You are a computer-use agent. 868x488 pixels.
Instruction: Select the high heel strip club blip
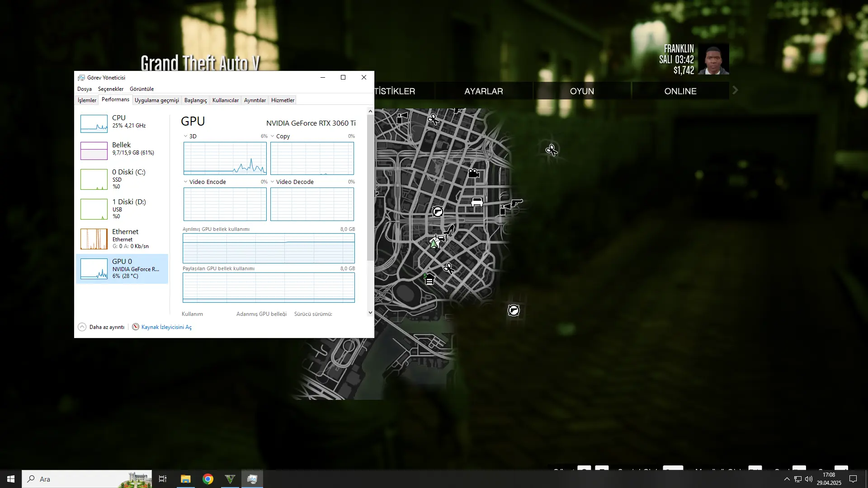point(449,230)
